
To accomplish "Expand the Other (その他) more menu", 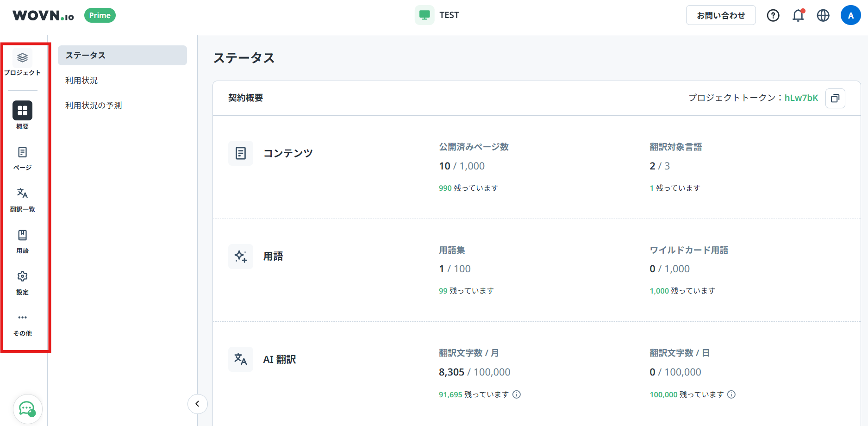I will point(22,318).
